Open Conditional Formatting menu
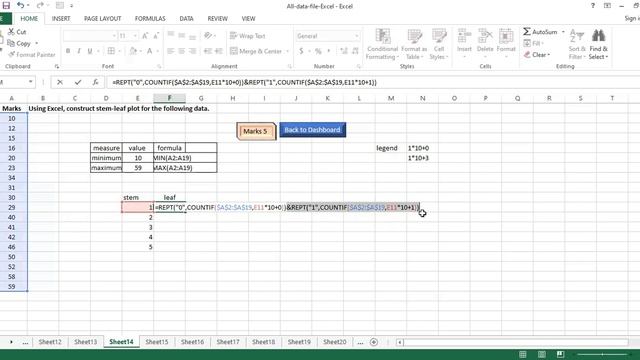The height and width of the screenshot is (360, 640). [382, 44]
